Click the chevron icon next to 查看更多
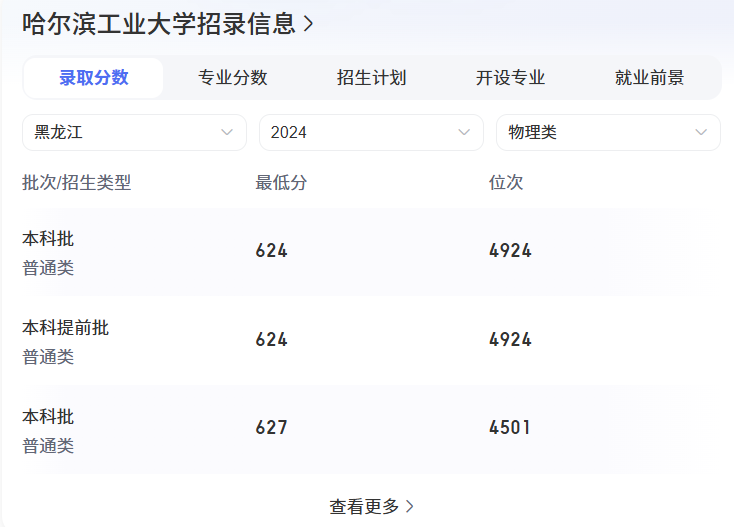 click(410, 506)
